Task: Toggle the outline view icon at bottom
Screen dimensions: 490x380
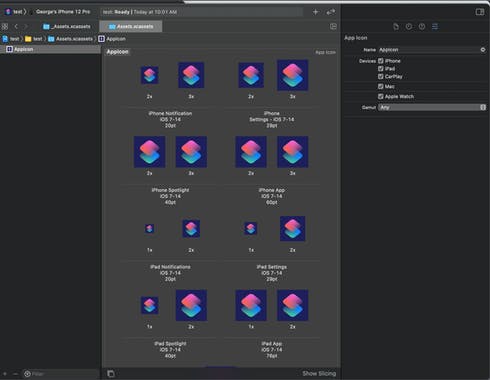Action: 111,374
